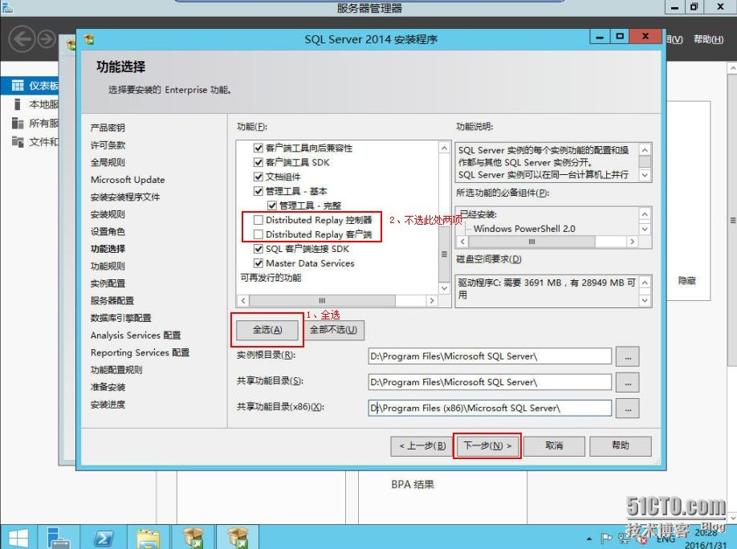Image resolution: width=737 pixels, height=549 pixels.
Task: Select All Servers icon in Server Manager sidebar
Action: pos(17,123)
